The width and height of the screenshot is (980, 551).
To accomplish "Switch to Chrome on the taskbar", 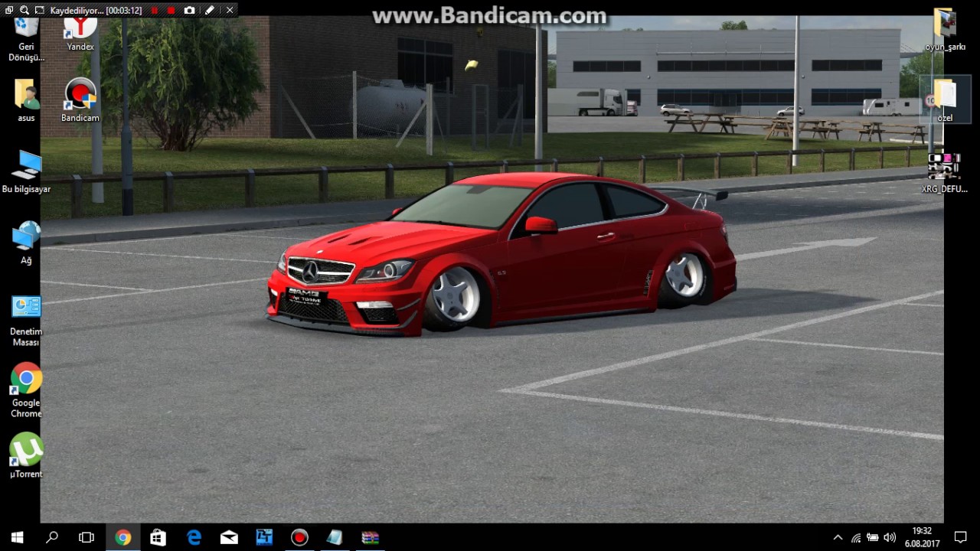I will 122,537.
